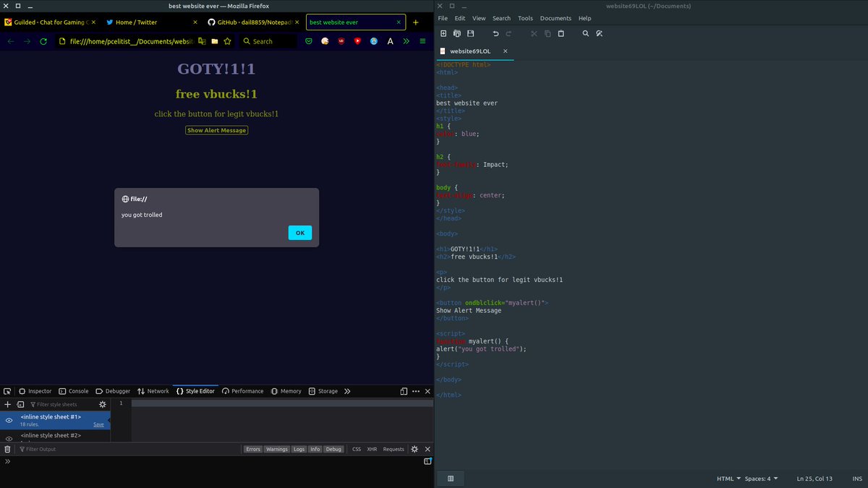Open the Storage devtools panel

pyautogui.click(x=323, y=391)
